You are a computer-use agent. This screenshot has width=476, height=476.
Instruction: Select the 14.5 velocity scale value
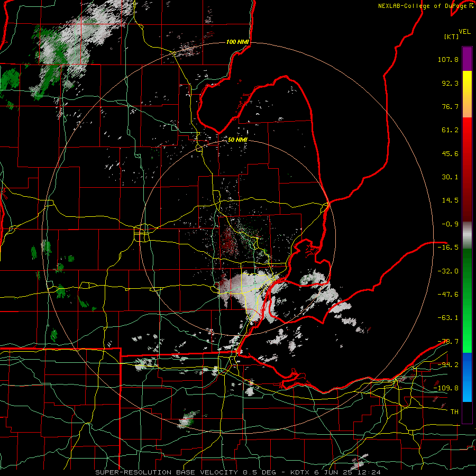[x=450, y=200]
